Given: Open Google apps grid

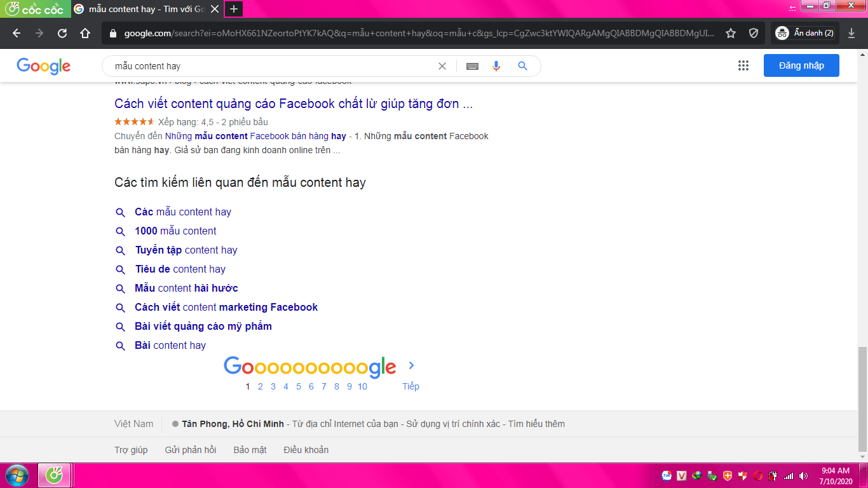Looking at the screenshot, I should click(x=743, y=65).
